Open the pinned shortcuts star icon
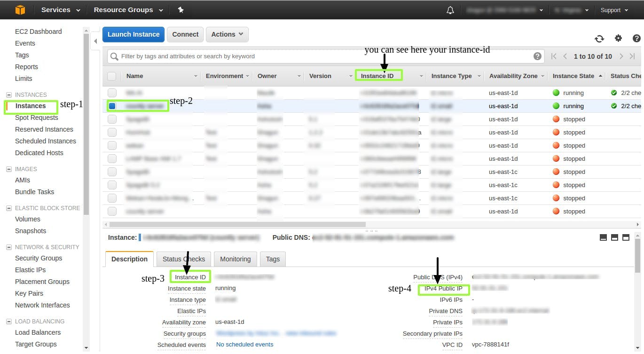The image size is (644, 354). [181, 9]
